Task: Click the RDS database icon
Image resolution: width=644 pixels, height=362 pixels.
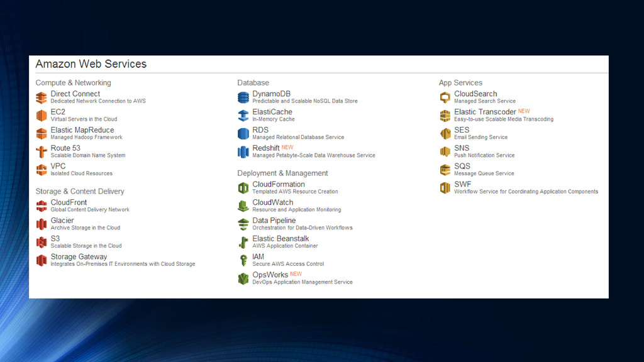Action: pyautogui.click(x=243, y=134)
